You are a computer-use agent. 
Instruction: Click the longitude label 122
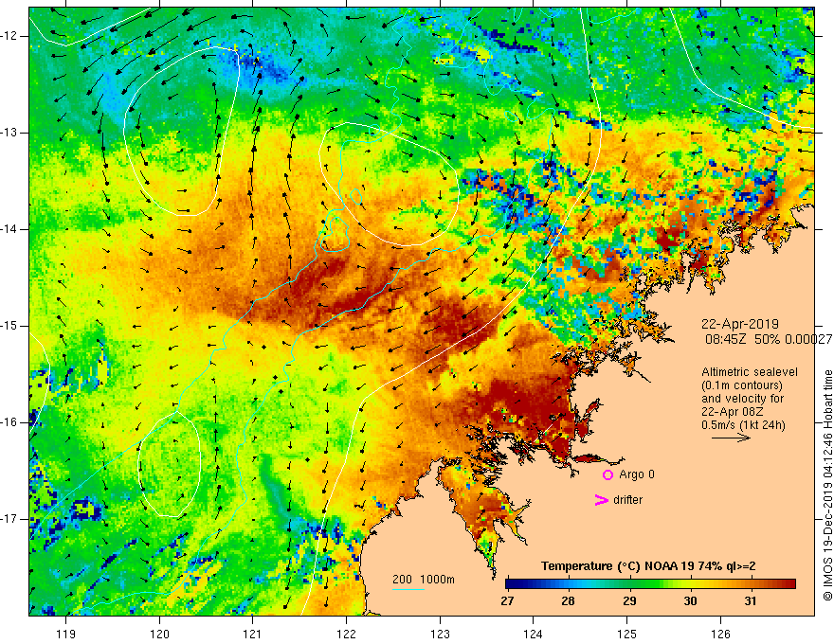point(346,634)
